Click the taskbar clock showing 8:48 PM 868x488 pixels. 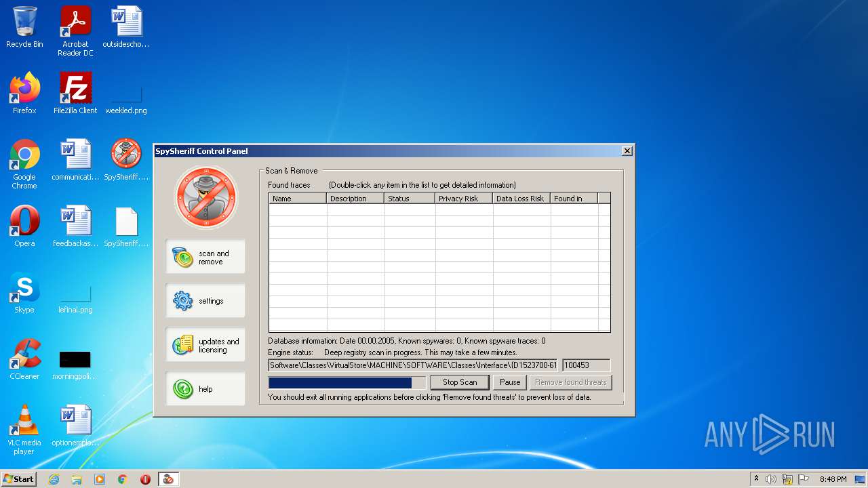pyautogui.click(x=833, y=479)
